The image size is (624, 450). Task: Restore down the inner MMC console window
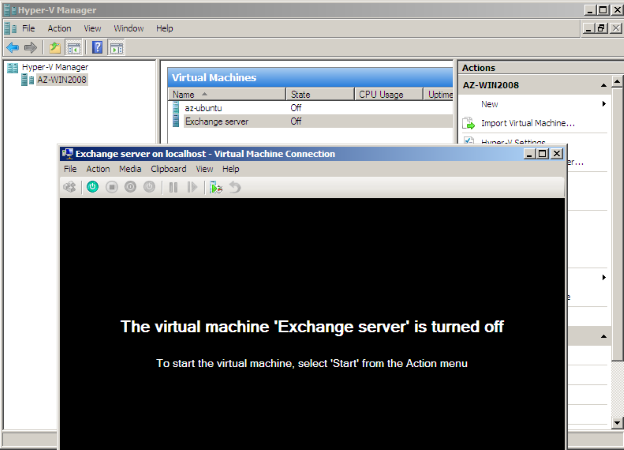click(x=601, y=28)
